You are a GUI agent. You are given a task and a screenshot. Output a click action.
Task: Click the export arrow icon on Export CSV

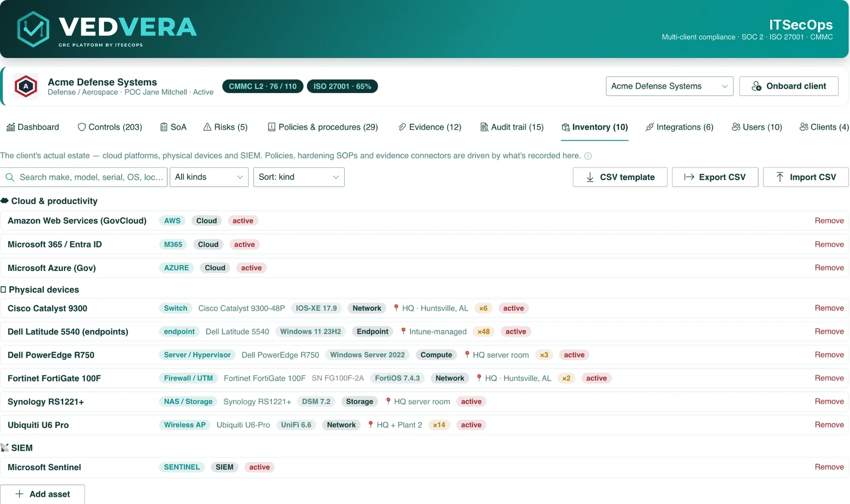[689, 177]
